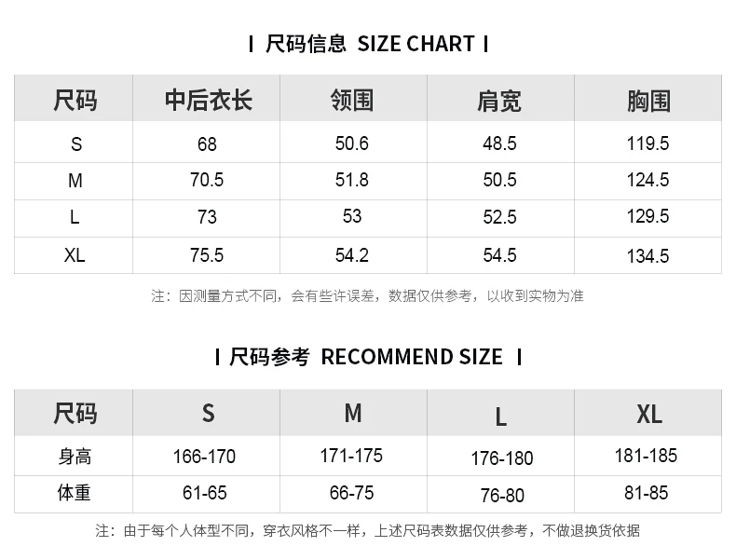Image resolution: width=736 pixels, height=560 pixels.
Task: Click the bottom disclaimer note about returns
Action: 367,531
